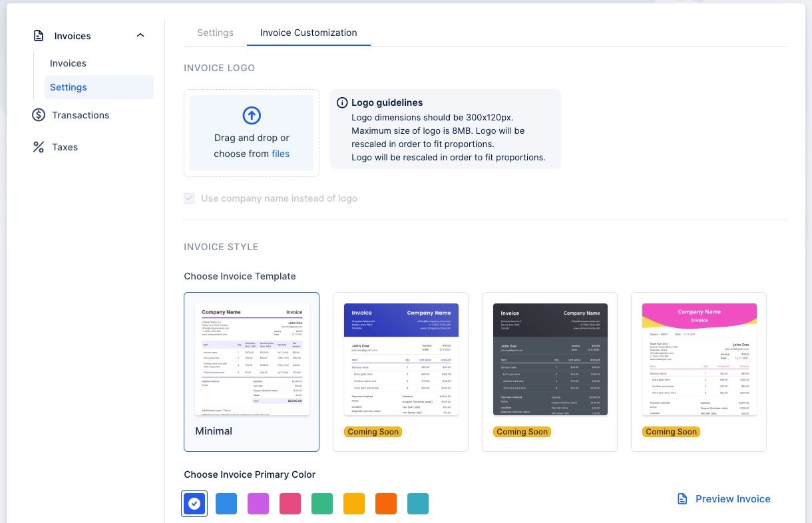Toggle the Use company name instead of logo checkbox

[x=189, y=198]
